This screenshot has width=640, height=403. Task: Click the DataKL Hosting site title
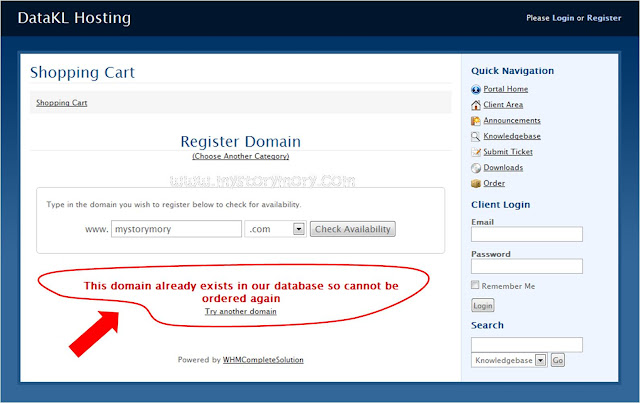point(74,18)
